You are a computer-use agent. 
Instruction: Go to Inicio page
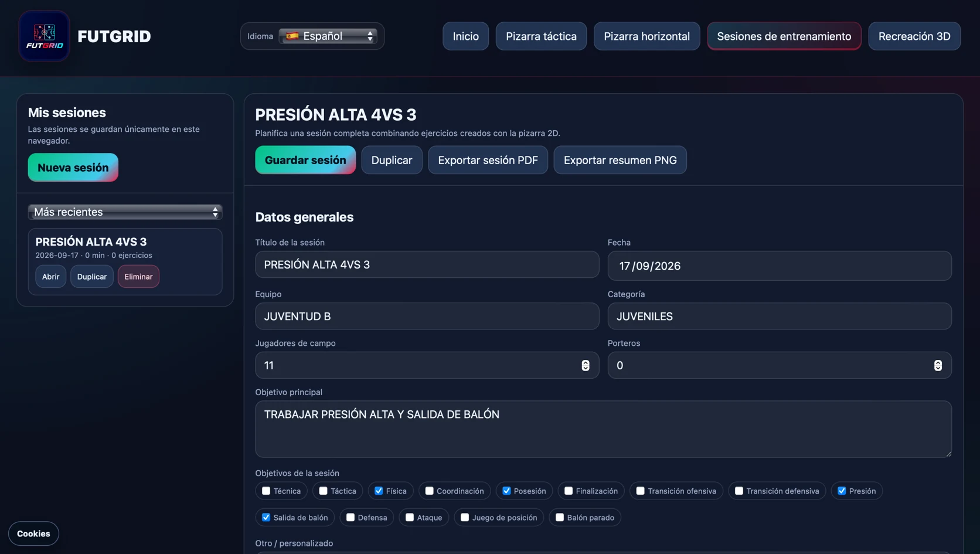pos(465,36)
